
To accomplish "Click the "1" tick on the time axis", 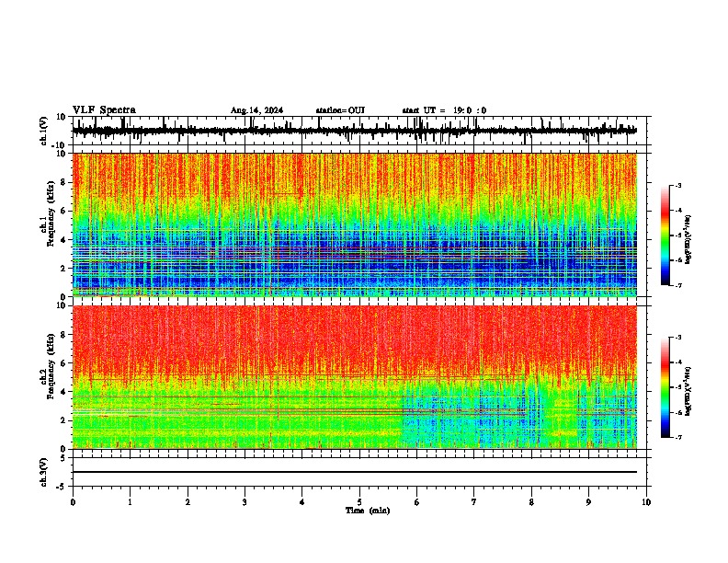I will [x=130, y=502].
